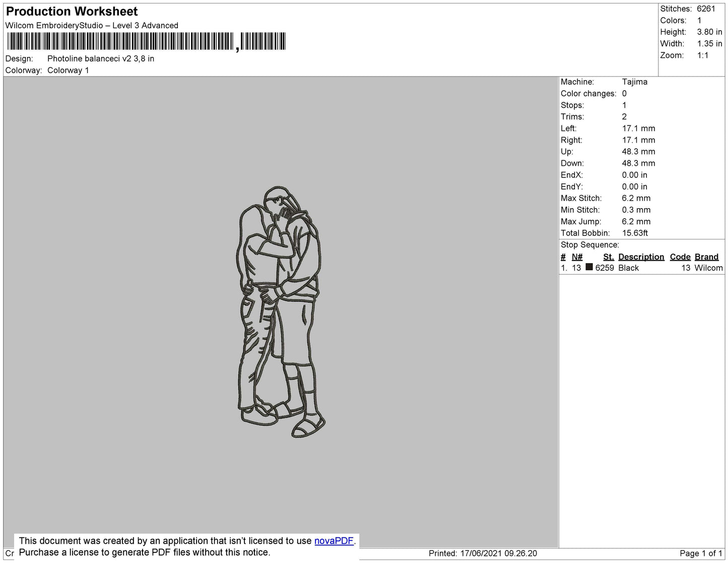Click the Zoom value '1:1'
This screenshot has height=563, width=728.
coord(703,55)
